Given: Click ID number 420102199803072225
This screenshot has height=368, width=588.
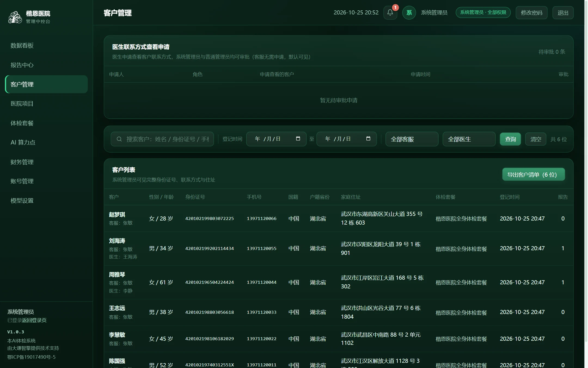Looking at the screenshot, I should [210, 218].
